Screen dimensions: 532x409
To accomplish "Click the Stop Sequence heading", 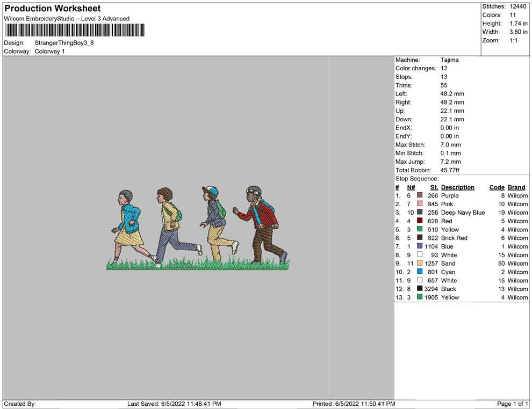I will tap(417, 179).
